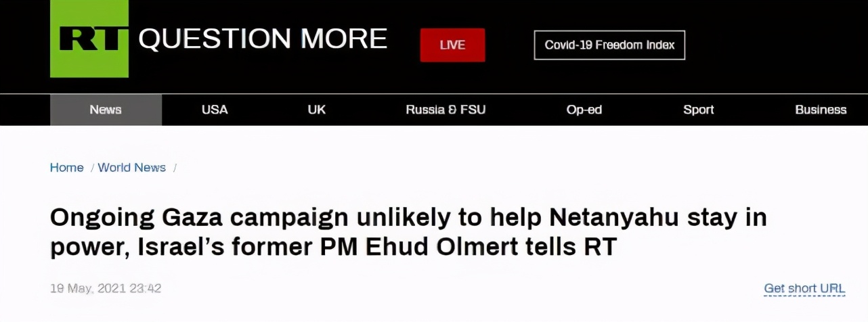Click the Get short URL link

coord(804,288)
